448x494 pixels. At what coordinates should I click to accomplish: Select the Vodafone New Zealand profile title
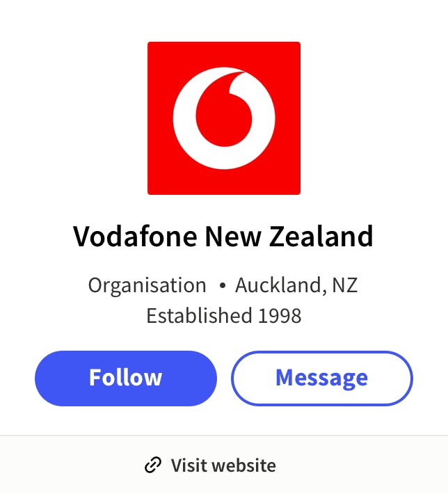(223, 236)
